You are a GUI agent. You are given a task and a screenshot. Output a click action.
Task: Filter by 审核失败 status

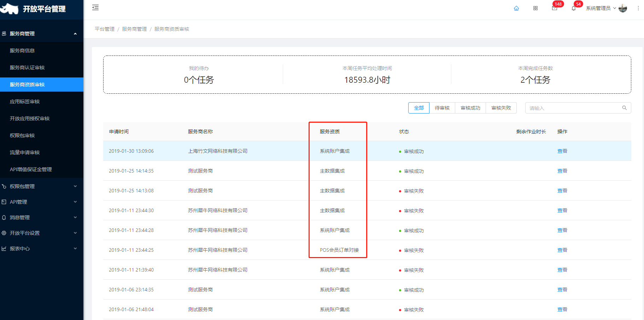click(x=501, y=108)
